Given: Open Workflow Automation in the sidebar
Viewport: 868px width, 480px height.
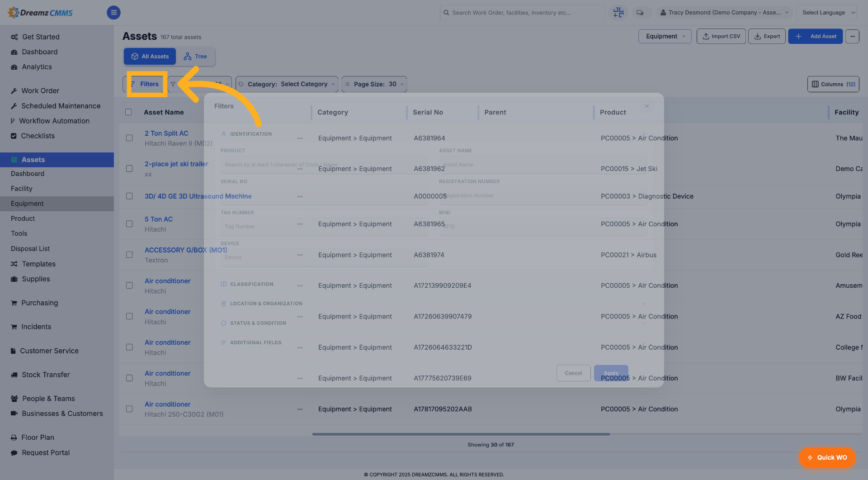Looking at the screenshot, I should click(x=54, y=121).
